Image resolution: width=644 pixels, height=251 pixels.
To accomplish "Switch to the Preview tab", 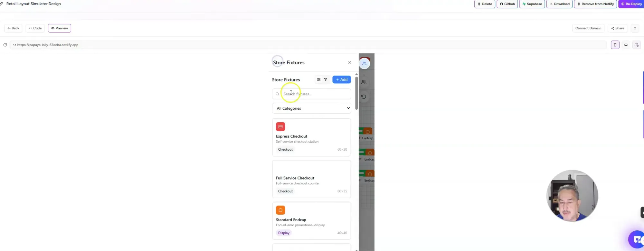I will pyautogui.click(x=60, y=28).
